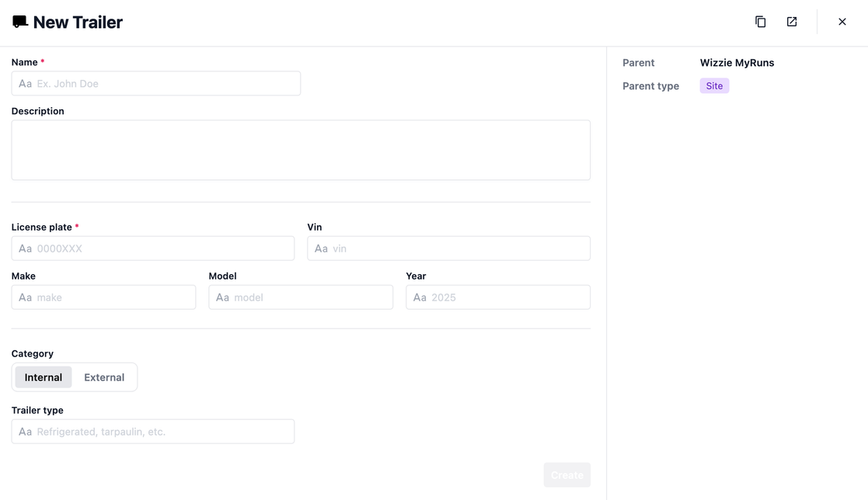Select the Internal category option

click(44, 377)
